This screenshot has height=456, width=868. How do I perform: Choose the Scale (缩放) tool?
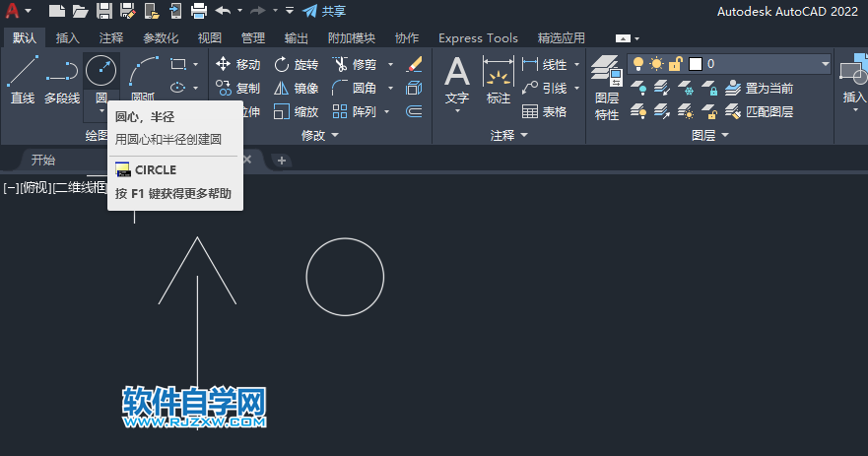click(297, 112)
